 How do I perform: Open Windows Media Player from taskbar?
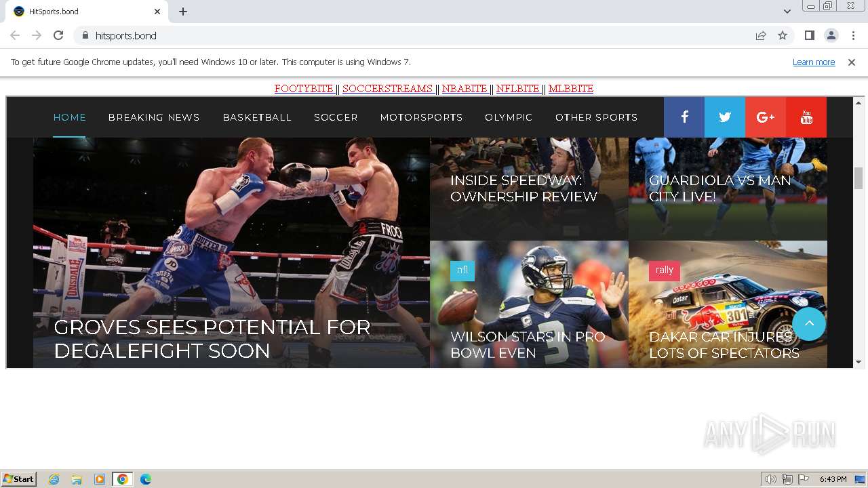tap(100, 479)
